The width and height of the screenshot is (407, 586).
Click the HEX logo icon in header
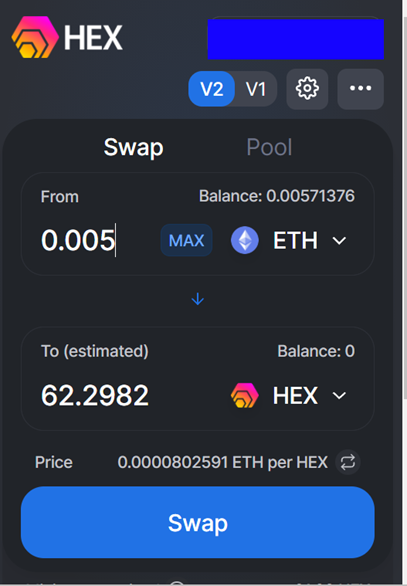point(35,37)
